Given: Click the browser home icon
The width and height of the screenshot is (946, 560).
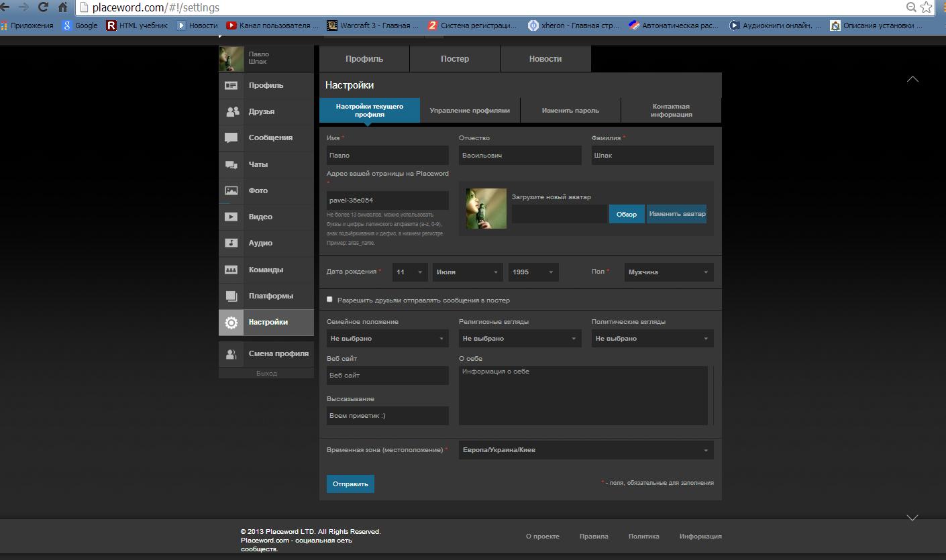Looking at the screenshot, I should click(63, 7).
